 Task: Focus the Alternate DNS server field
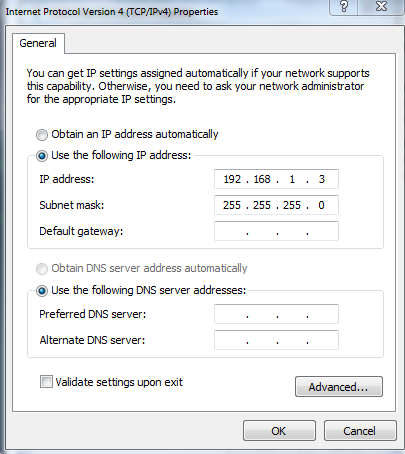(x=276, y=340)
